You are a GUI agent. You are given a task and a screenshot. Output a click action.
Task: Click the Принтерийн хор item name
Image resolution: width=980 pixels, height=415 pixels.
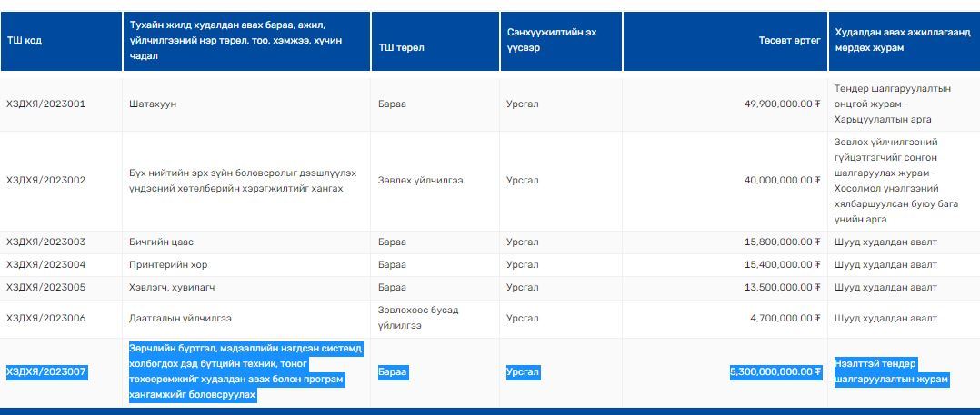pos(168,264)
